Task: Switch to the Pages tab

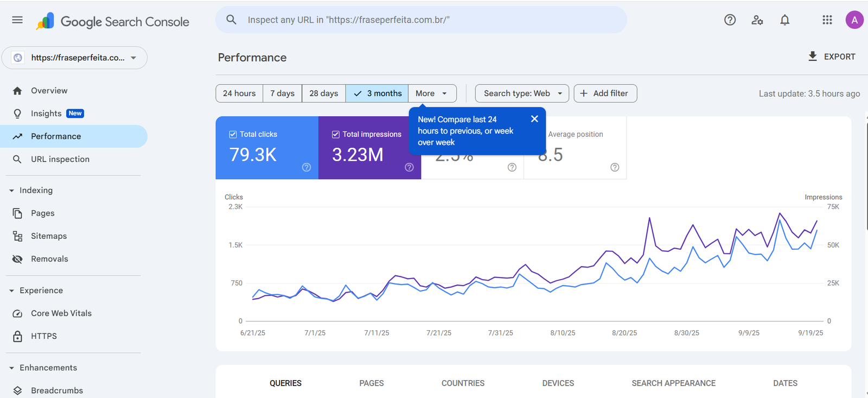Action: (x=371, y=383)
